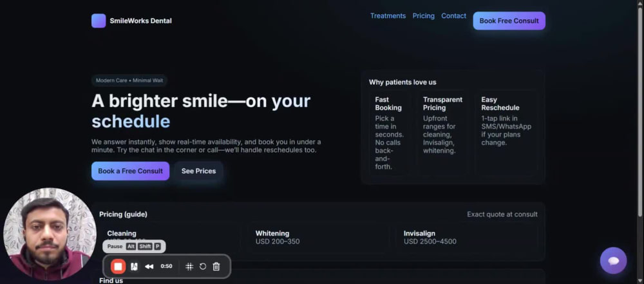Click the See Prices button
The height and width of the screenshot is (284, 644).
tap(198, 171)
